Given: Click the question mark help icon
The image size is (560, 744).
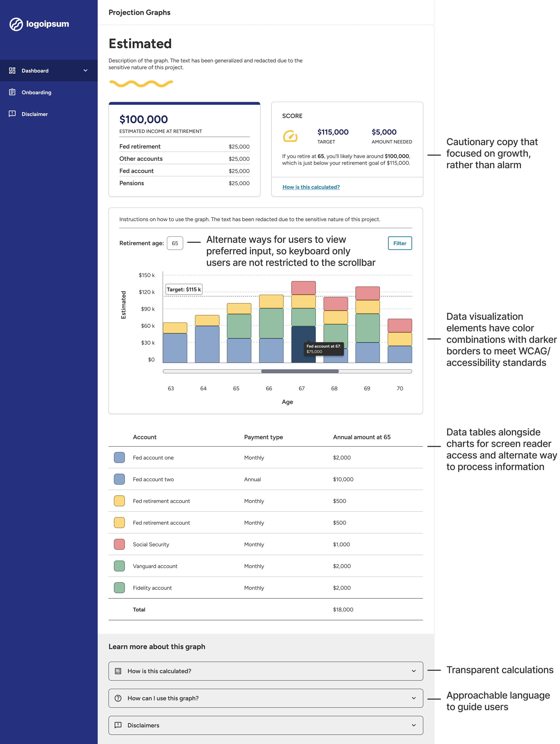Looking at the screenshot, I should click(x=118, y=698).
